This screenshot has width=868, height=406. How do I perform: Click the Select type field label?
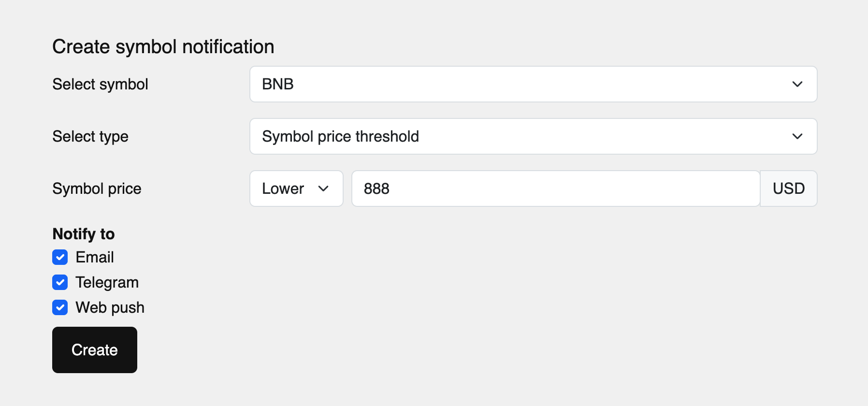[x=90, y=136]
